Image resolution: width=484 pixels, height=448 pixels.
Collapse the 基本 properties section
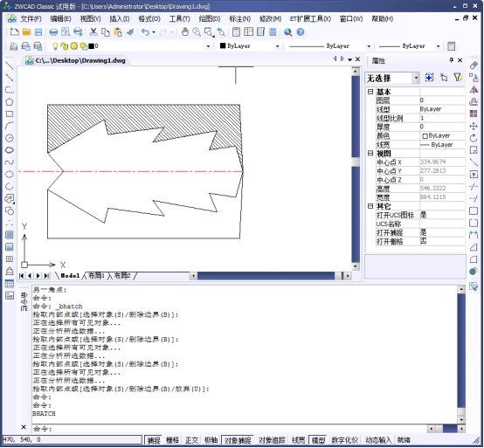click(x=370, y=92)
